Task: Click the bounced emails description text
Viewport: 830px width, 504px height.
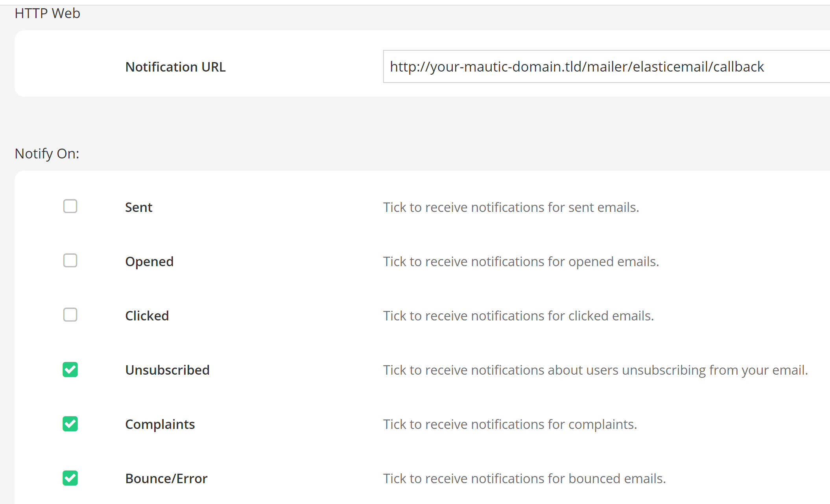Action: tap(524, 478)
